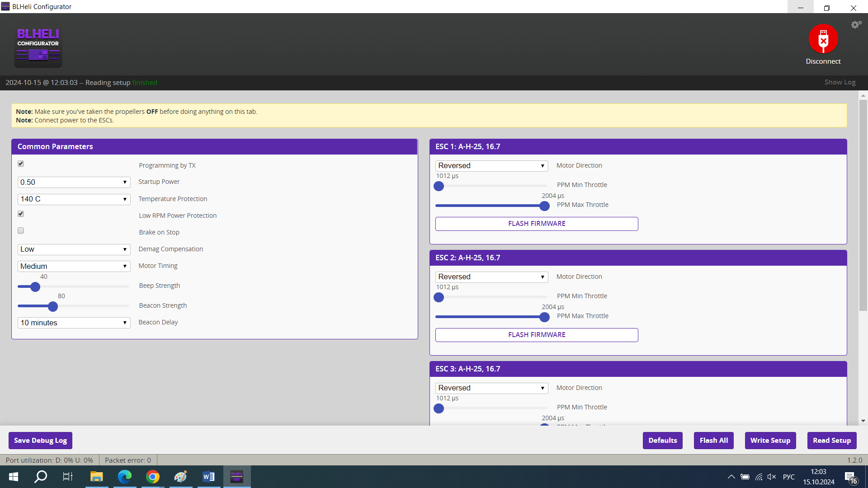The width and height of the screenshot is (868, 488).
Task: Click FLASH FIRMWARE for ESC 2
Action: 537,335
